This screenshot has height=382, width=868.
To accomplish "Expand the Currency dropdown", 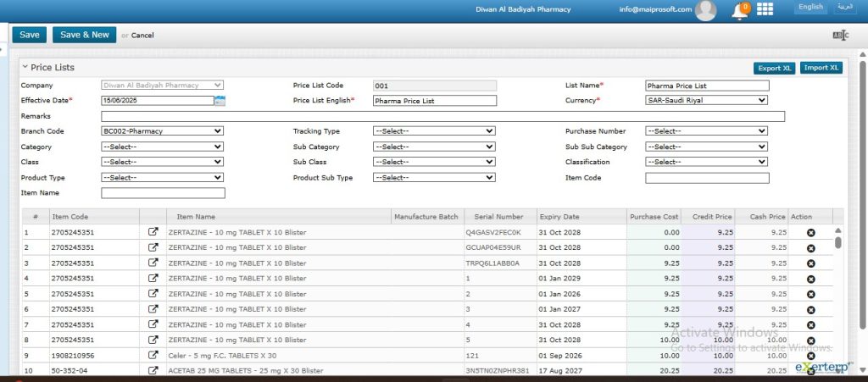I will pos(706,100).
